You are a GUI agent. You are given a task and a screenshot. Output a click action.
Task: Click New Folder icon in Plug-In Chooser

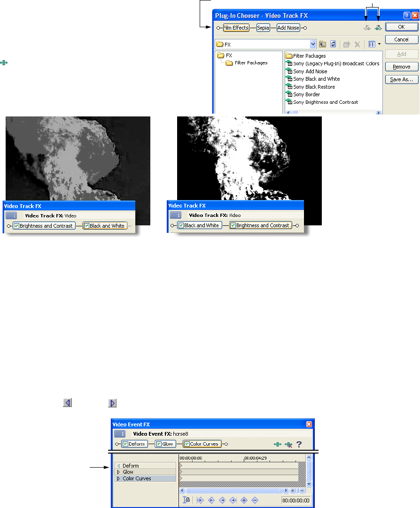(x=347, y=45)
